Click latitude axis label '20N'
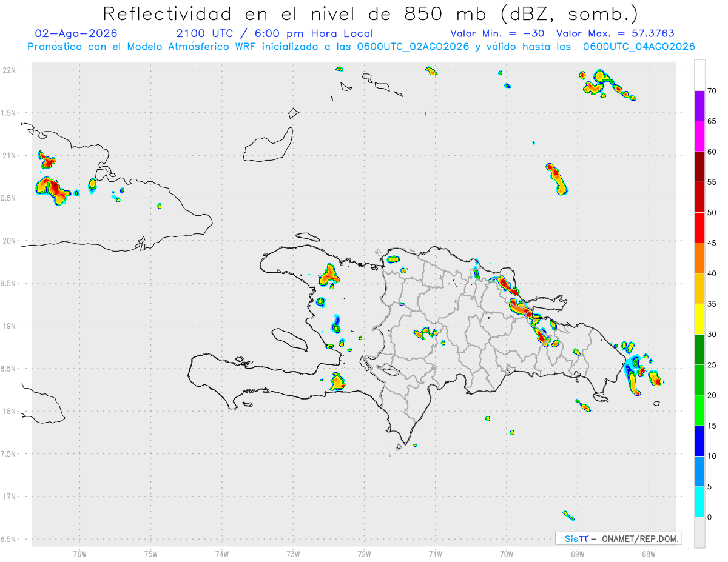This screenshot has width=728, height=562. tap(10, 241)
